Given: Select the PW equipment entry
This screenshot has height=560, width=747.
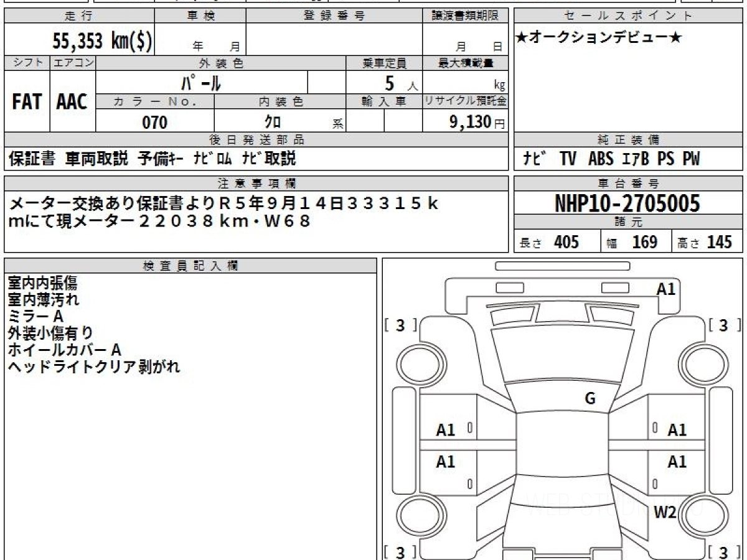Looking at the screenshot, I should point(691,159).
